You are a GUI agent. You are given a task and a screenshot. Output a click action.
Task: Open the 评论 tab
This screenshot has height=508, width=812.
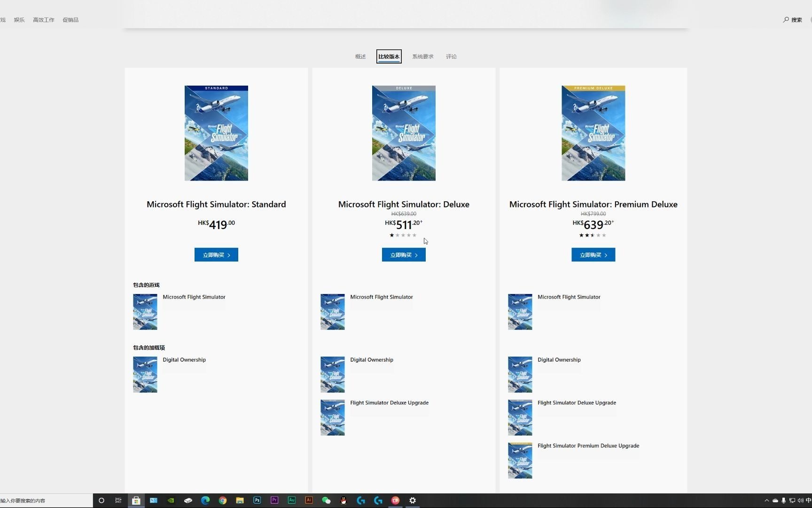[x=451, y=56]
